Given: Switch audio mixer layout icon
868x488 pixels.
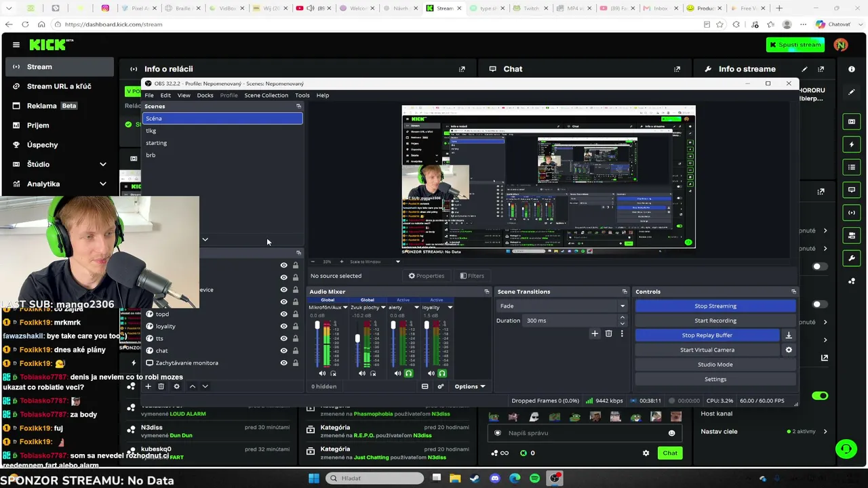Looking at the screenshot, I should (425, 386).
